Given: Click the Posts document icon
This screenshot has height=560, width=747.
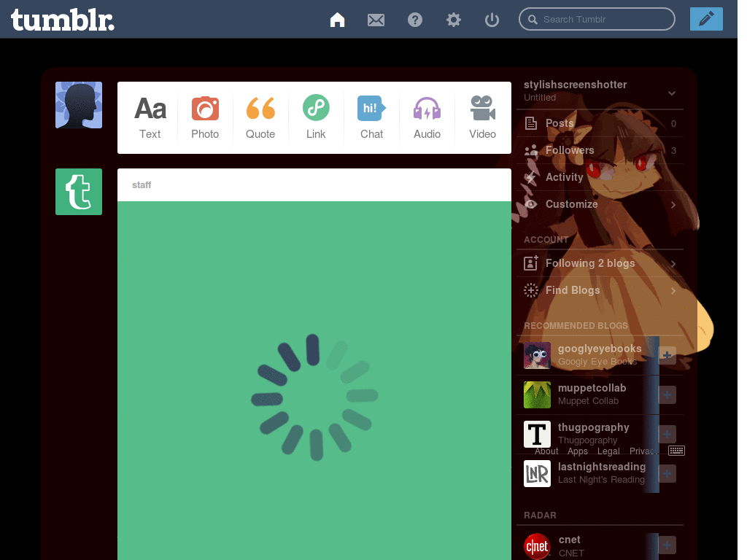Looking at the screenshot, I should 531,123.
